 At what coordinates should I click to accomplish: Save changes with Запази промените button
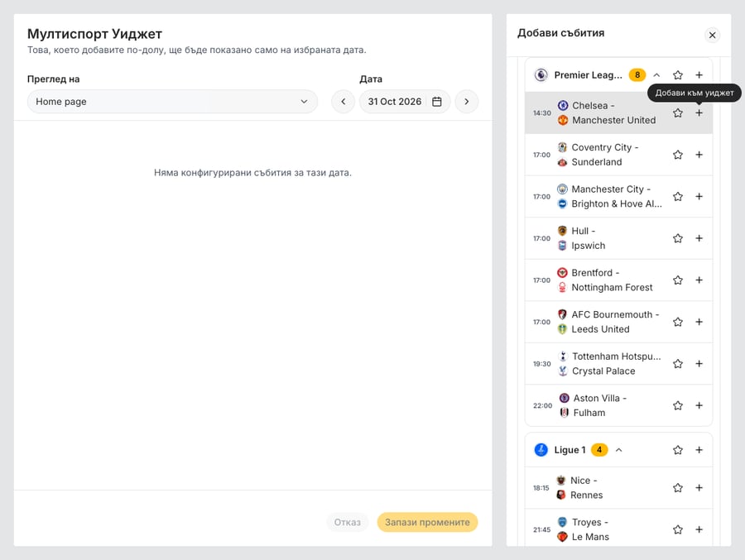[428, 522]
